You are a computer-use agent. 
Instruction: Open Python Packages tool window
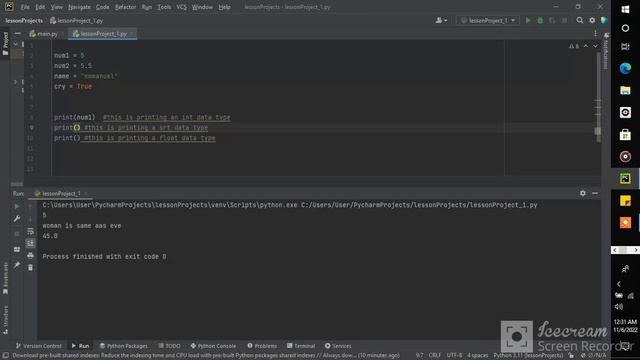tap(124, 346)
